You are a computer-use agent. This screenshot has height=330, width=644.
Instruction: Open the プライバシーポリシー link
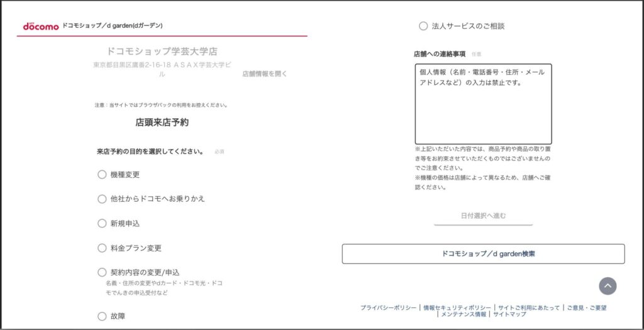click(388, 308)
